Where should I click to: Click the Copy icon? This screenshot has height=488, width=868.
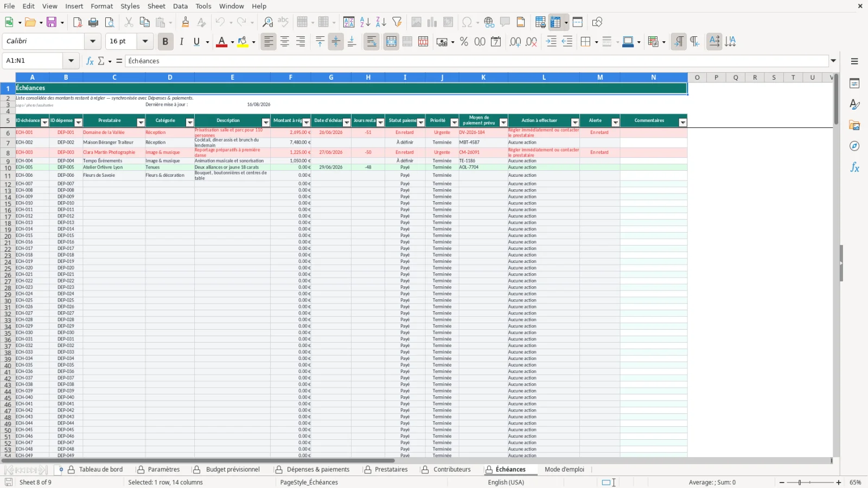pyautogui.click(x=144, y=22)
